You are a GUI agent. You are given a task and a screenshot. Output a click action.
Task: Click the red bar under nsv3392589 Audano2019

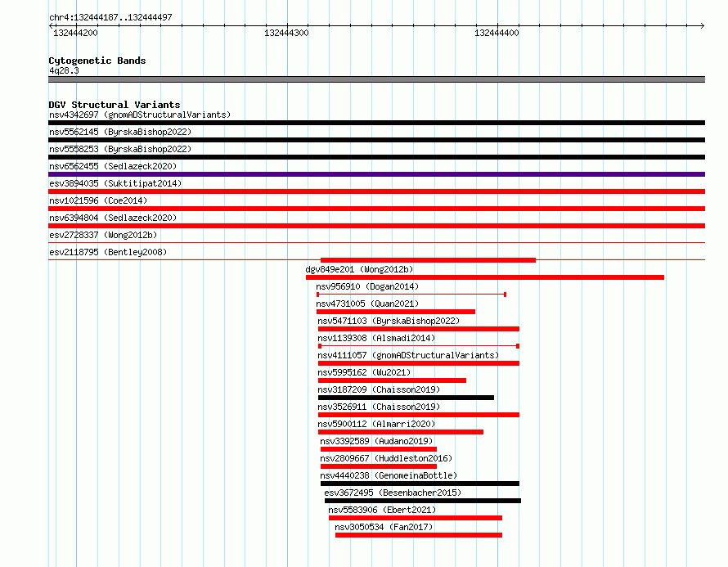click(x=379, y=449)
